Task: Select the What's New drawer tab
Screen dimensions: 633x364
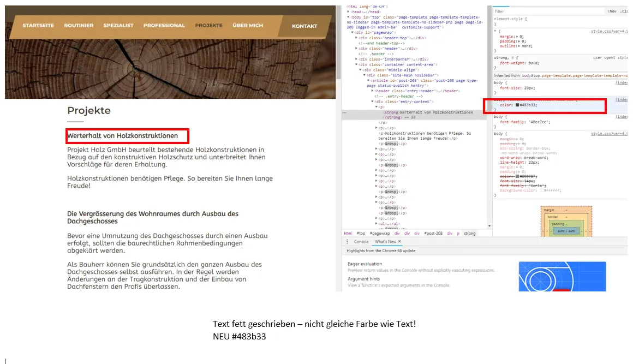Action: (x=385, y=242)
